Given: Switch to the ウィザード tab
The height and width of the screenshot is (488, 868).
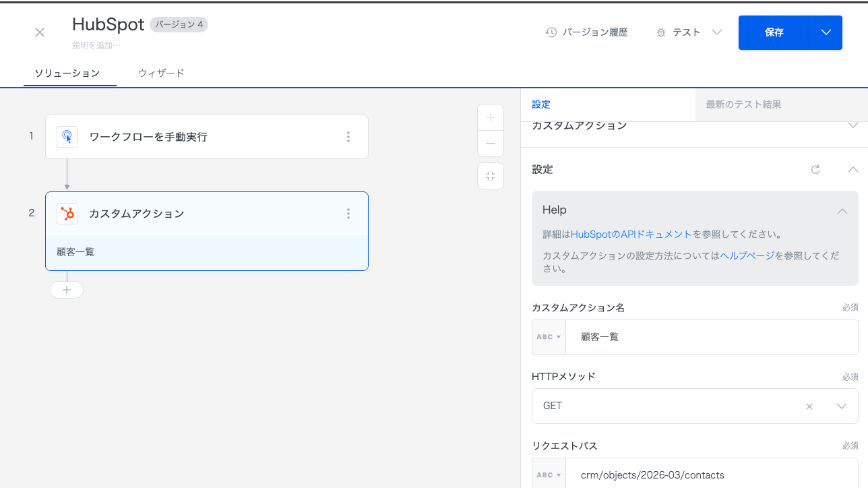Looking at the screenshot, I should point(161,73).
